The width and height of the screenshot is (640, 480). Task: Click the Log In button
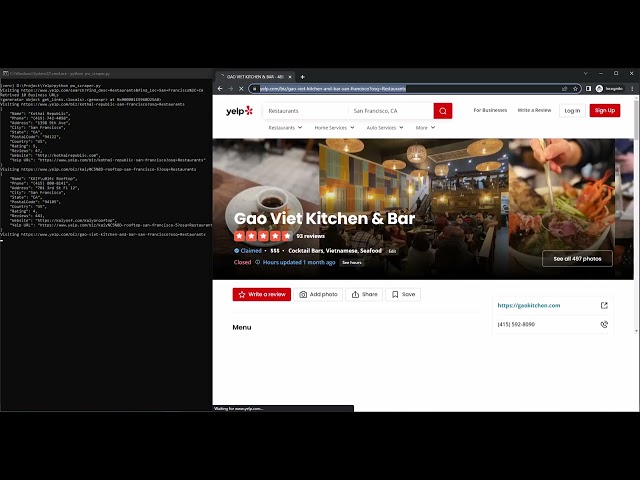pyautogui.click(x=572, y=111)
